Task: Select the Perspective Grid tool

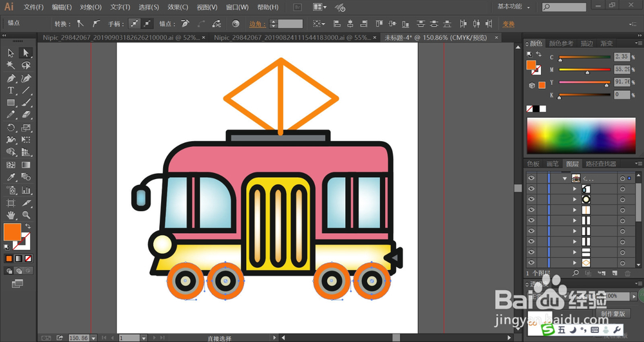Action: [26, 152]
